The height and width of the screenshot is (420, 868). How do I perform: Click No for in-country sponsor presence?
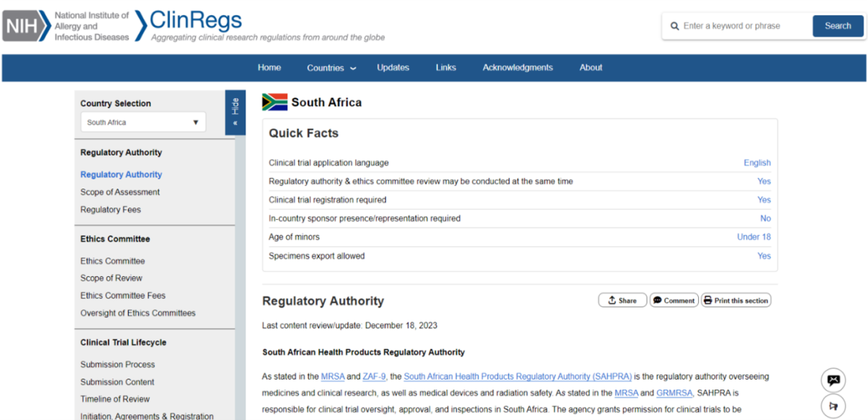[x=765, y=218]
